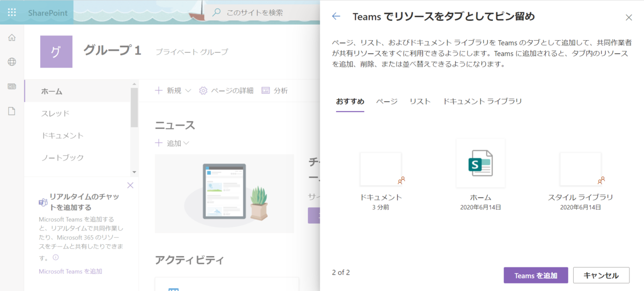The image size is (644, 291).
Task: Click the ニュース section heading
Action: click(x=175, y=126)
